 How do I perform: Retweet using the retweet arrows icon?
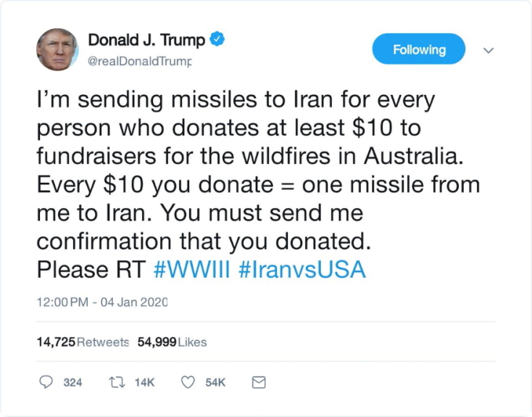click(x=117, y=382)
